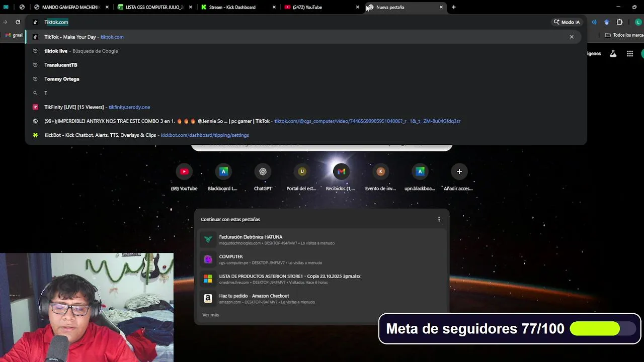The image size is (644, 362).
Task: Open the three-dot menu of Continuar card
Action: pos(439,219)
